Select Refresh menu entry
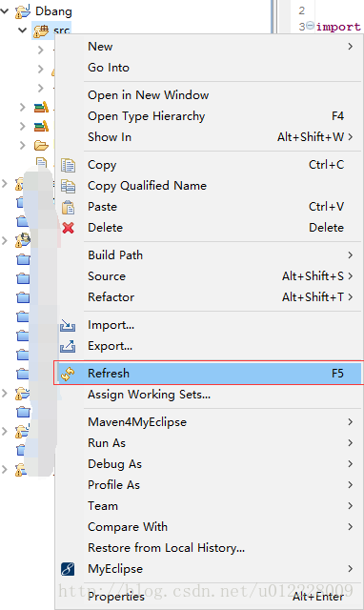This screenshot has height=610, width=364. [x=208, y=374]
